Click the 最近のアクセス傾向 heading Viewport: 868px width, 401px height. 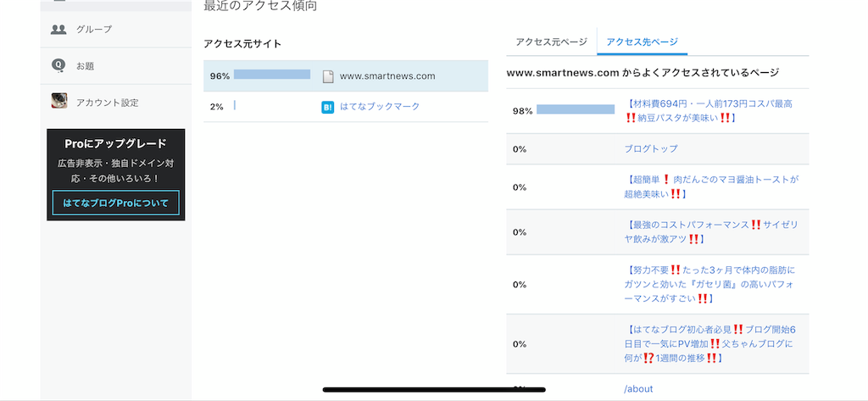point(260,6)
